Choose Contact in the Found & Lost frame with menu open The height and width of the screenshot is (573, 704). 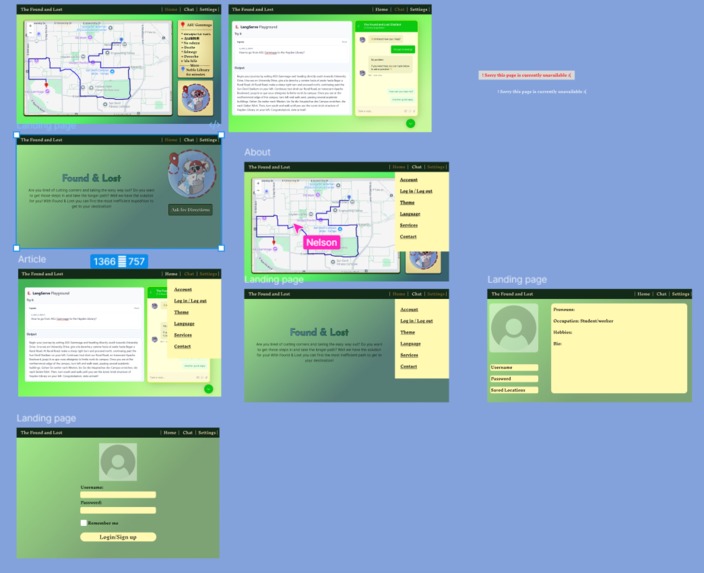click(409, 366)
